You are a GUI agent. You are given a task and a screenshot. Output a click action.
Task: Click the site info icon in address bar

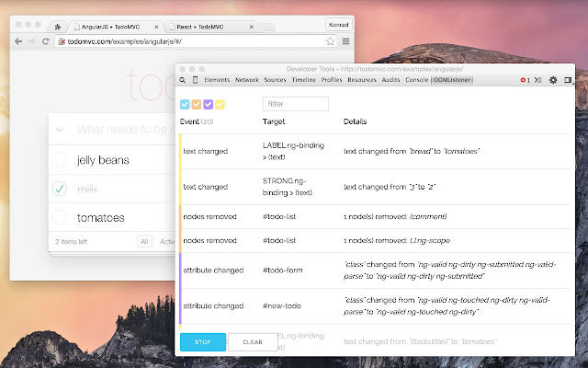coord(62,41)
